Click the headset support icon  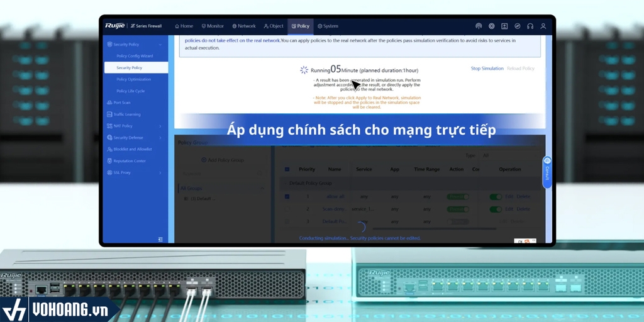(x=530, y=26)
